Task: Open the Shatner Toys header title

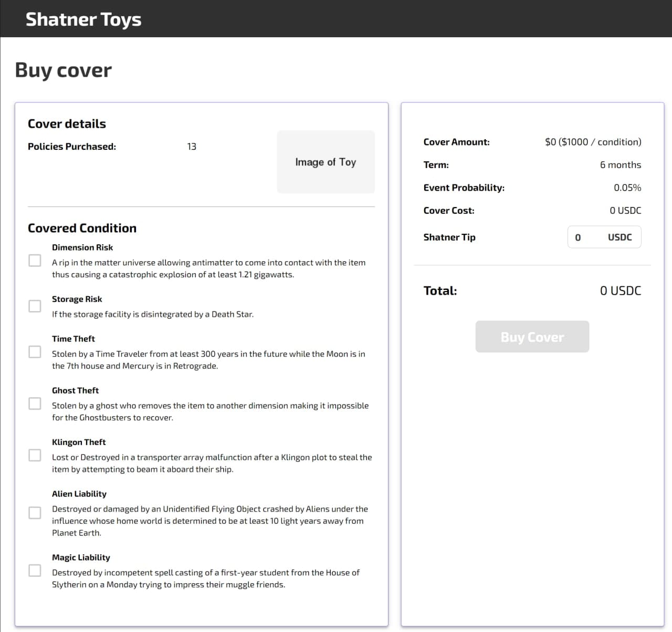Action: (x=83, y=19)
